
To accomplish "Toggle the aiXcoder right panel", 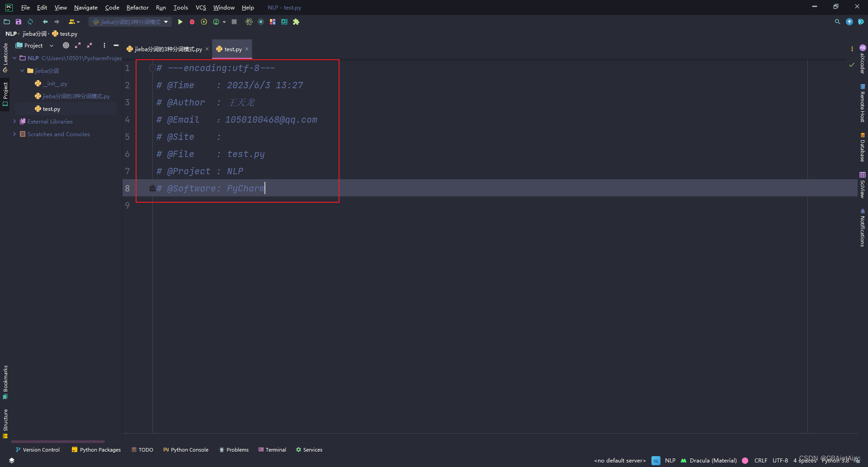I will (863, 59).
